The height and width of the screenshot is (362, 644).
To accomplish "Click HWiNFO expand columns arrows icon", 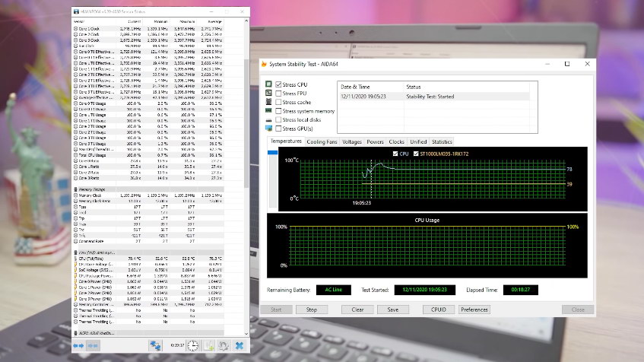I will (x=80, y=345).
